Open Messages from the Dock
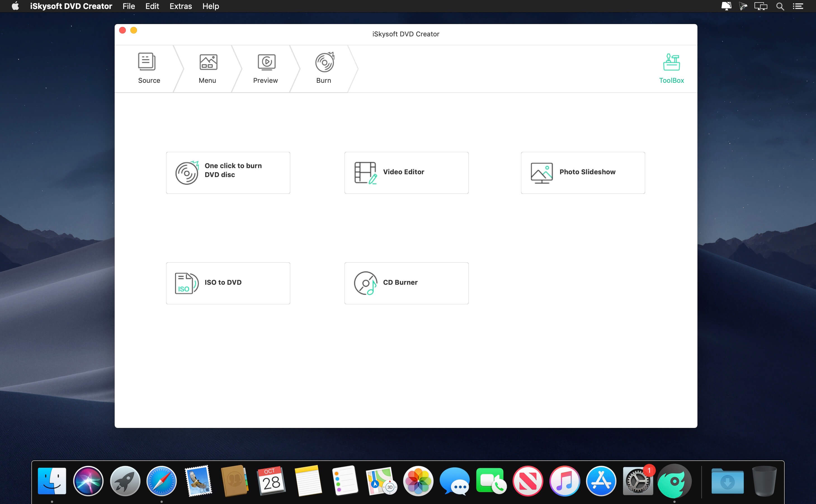Screen dimensions: 816x504 454,481
